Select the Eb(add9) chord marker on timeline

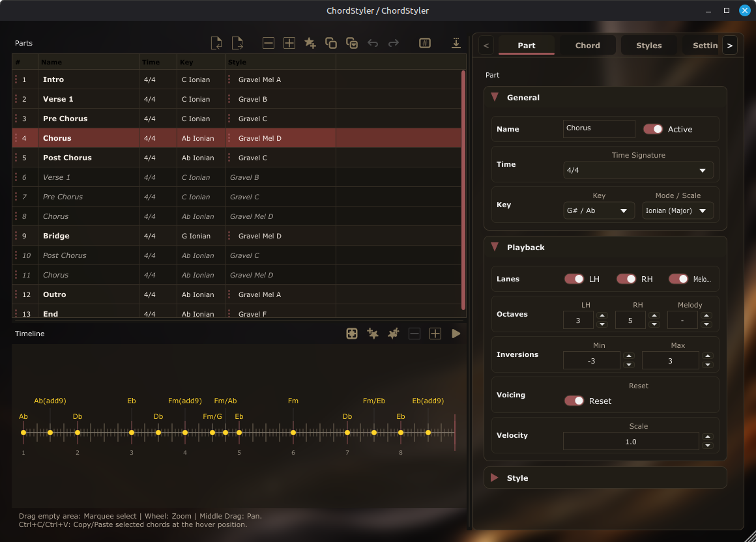428,433
